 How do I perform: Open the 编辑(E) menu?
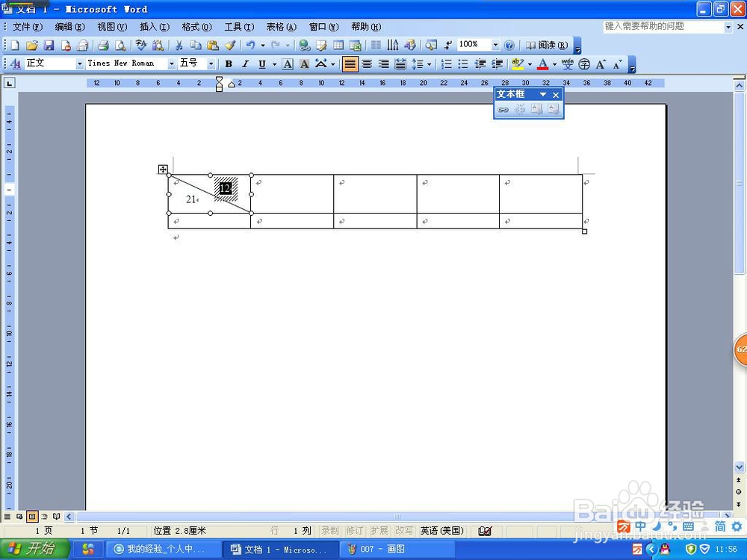pyautogui.click(x=69, y=27)
